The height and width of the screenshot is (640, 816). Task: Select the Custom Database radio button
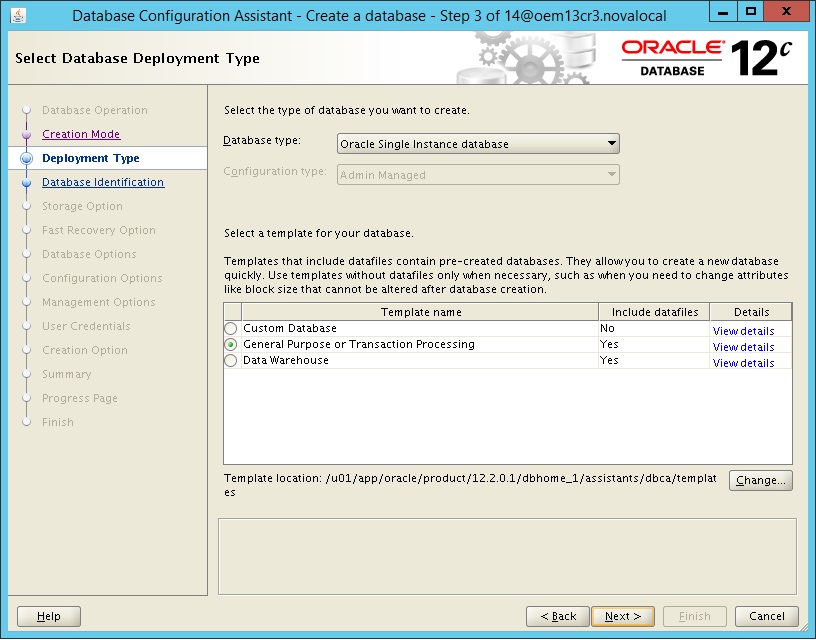pos(231,328)
